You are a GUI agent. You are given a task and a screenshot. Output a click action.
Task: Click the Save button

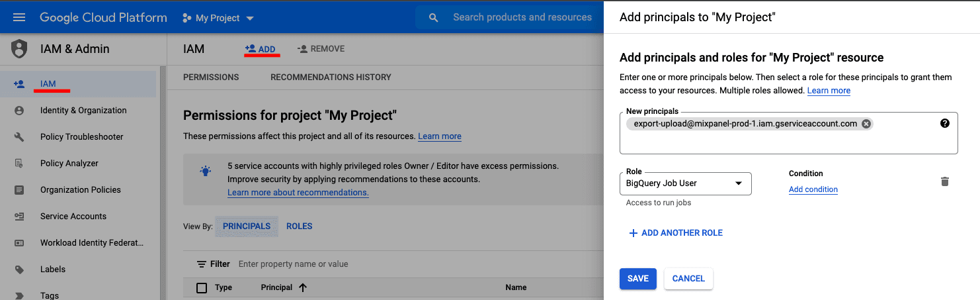[637, 279]
